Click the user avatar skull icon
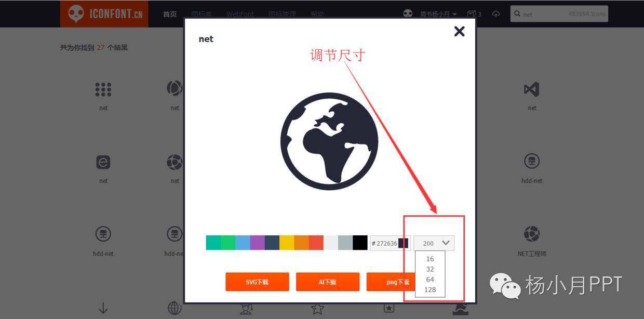The height and width of the screenshot is (319, 644). [x=408, y=14]
